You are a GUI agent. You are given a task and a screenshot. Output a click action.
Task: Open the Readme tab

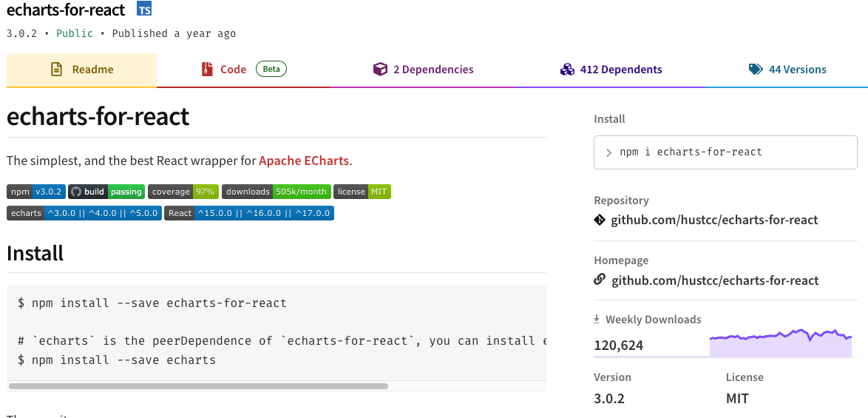81,70
